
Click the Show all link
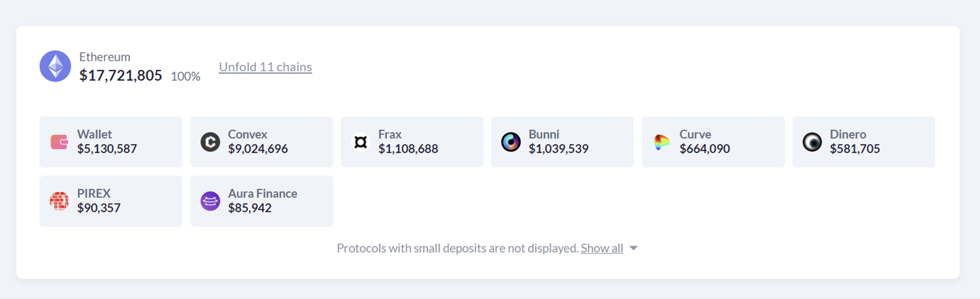tap(602, 248)
